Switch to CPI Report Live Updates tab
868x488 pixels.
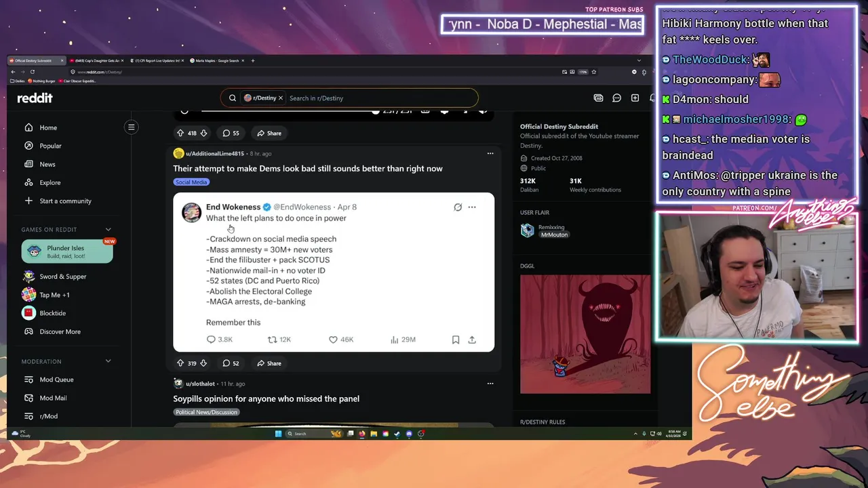coord(157,61)
